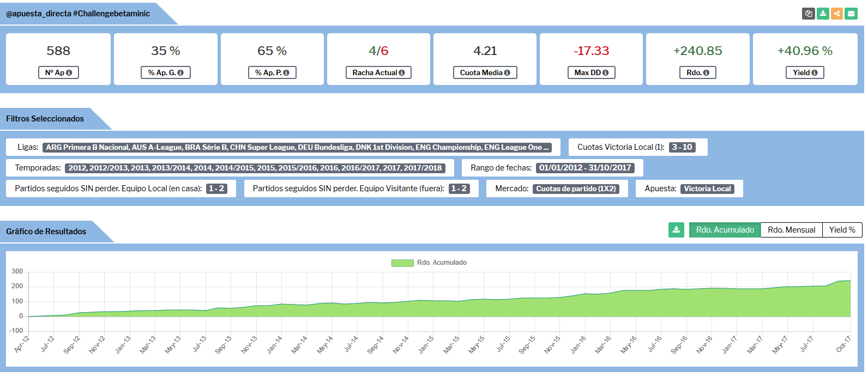Click info icon on Nº Ap label
The width and height of the screenshot is (868, 377).
[x=69, y=73]
